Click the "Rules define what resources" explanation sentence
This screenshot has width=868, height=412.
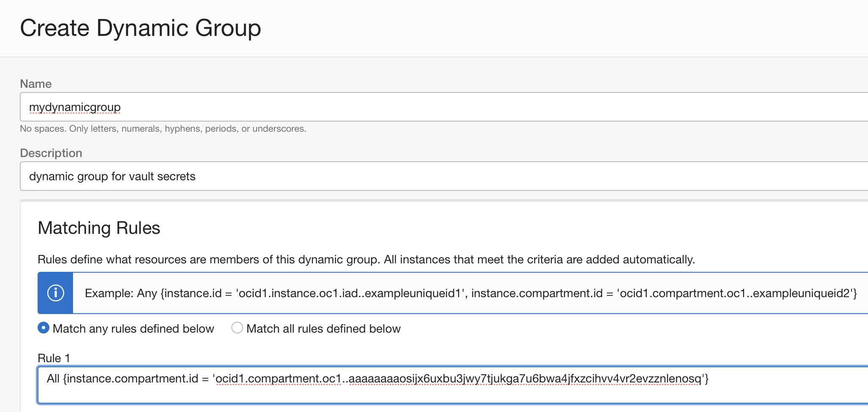pyautogui.click(x=366, y=260)
